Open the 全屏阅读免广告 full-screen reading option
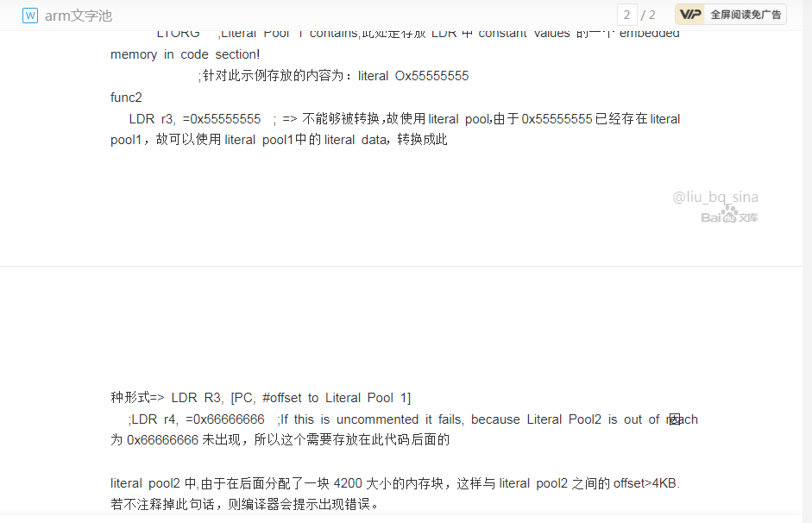812x523 pixels. pos(746,15)
